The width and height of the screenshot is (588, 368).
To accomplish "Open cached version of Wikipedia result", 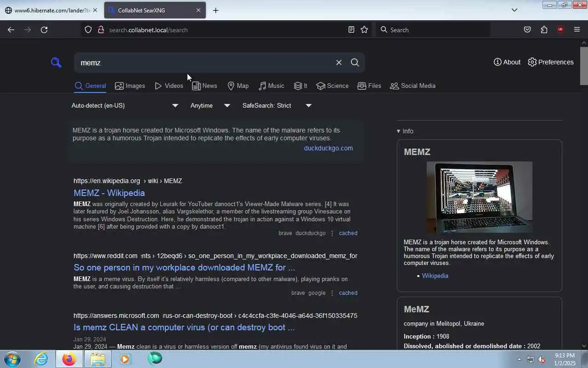I will tap(348, 233).
